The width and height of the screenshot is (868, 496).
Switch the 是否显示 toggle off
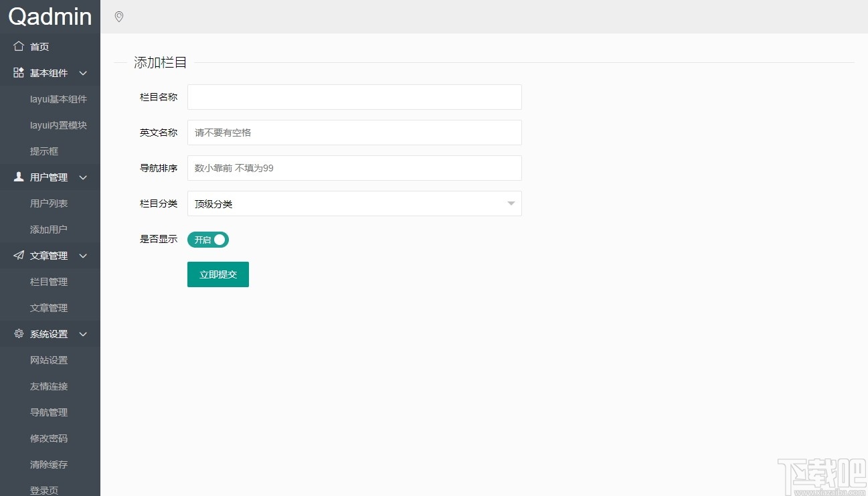tap(207, 240)
